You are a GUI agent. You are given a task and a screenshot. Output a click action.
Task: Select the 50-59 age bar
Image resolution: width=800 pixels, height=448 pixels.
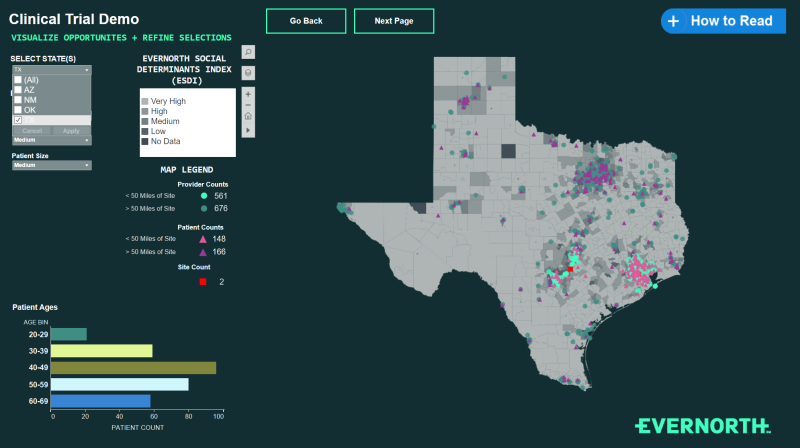119,384
